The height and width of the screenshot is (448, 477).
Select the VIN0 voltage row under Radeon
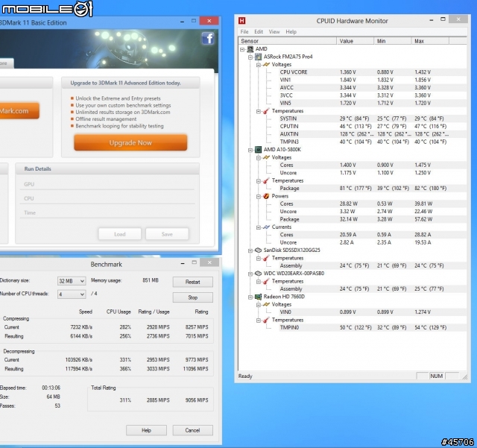[x=373, y=312]
